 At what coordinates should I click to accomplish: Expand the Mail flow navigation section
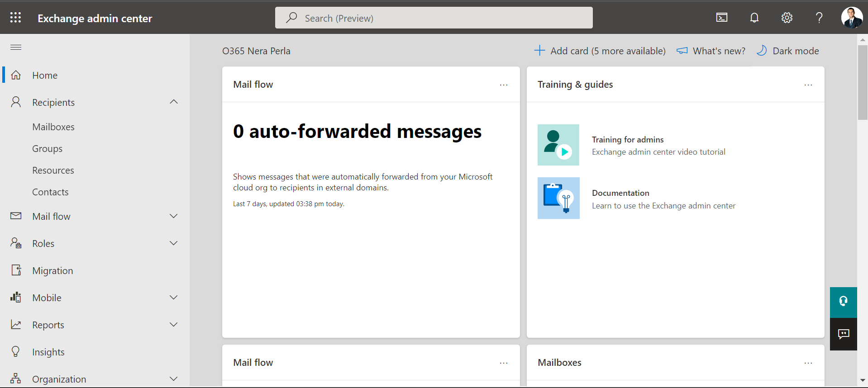pyautogui.click(x=174, y=216)
